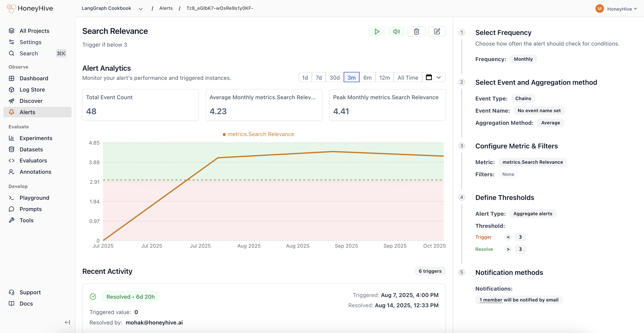Open Discover from the telescope sidebar item
This screenshot has height=333, width=644.
[x=31, y=101]
